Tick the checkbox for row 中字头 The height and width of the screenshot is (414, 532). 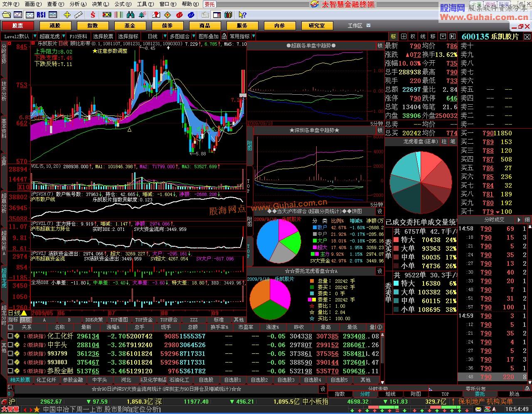[10, 345]
